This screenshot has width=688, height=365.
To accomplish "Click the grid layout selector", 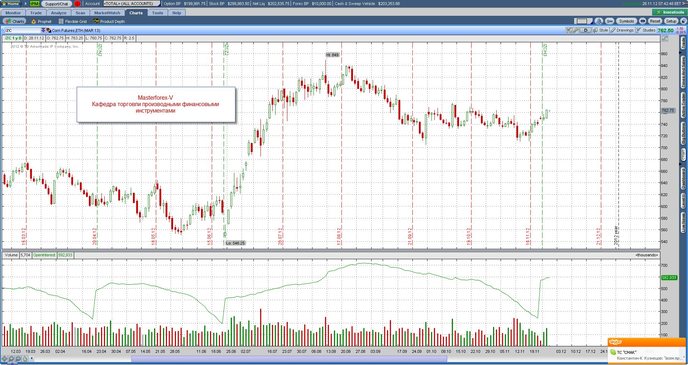I will coord(583,21).
